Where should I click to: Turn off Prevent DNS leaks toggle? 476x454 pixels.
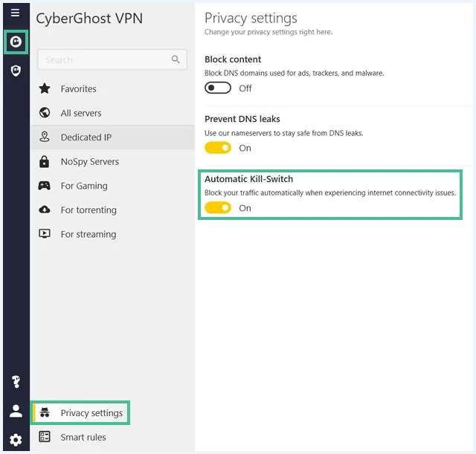click(218, 148)
